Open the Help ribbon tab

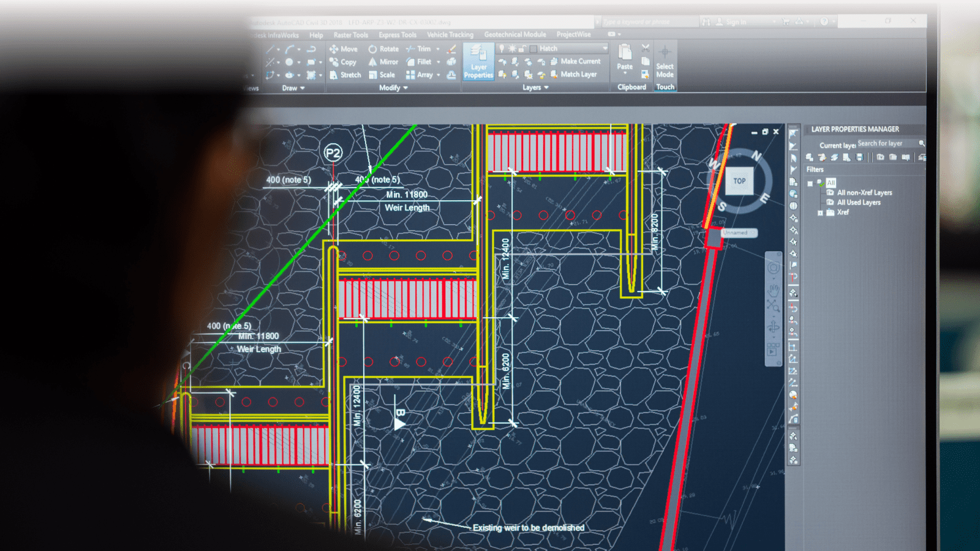(x=316, y=36)
